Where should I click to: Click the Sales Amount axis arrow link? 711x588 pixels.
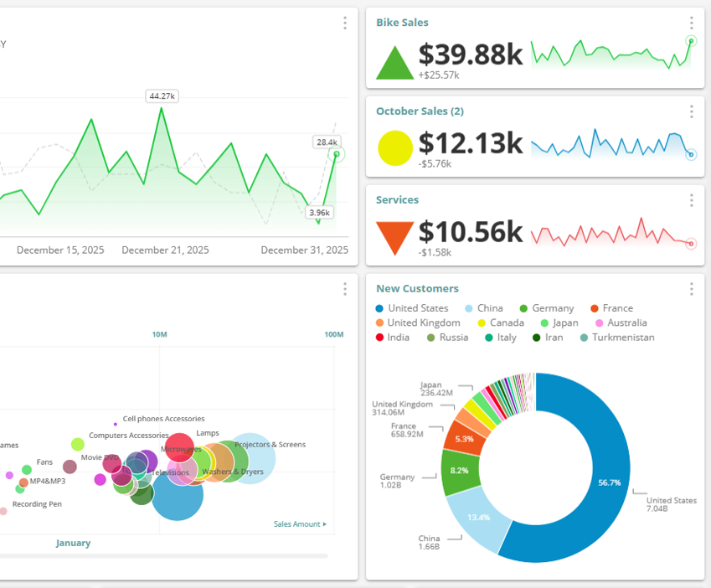[300, 524]
